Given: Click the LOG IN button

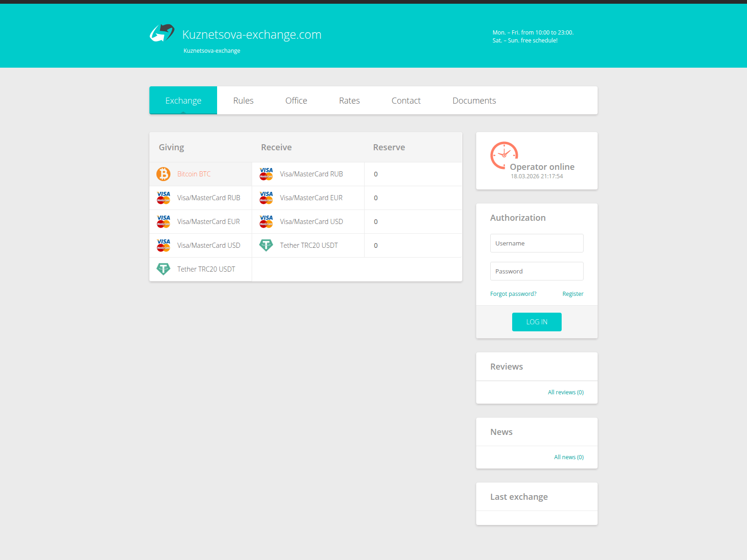Looking at the screenshot, I should pyautogui.click(x=537, y=322).
